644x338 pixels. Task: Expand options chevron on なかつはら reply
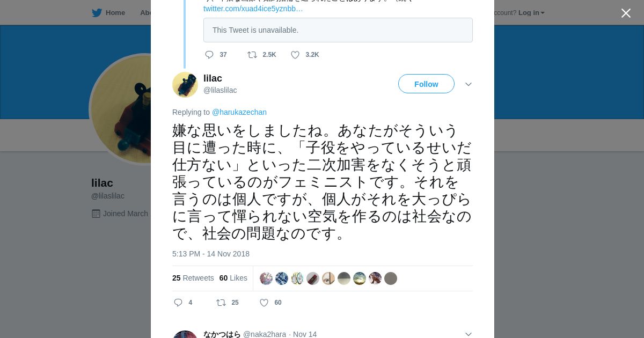[469, 334]
